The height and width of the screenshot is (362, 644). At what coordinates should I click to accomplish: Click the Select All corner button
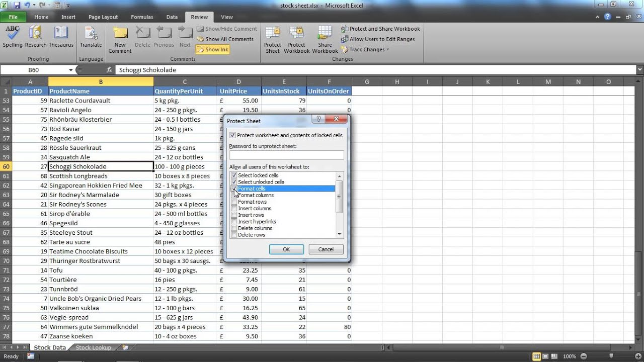coord(6,81)
